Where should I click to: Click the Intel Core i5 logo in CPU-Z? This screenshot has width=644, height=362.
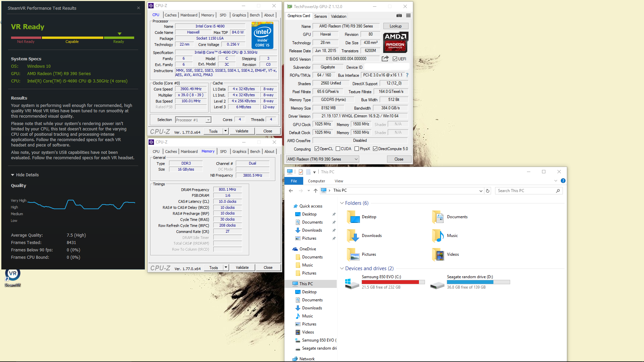click(262, 35)
